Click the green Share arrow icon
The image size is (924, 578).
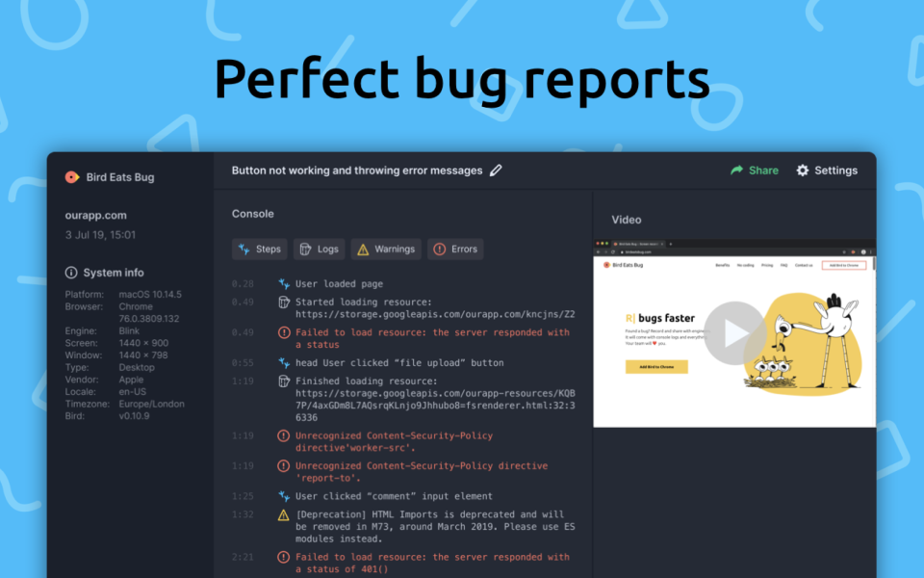pos(736,170)
